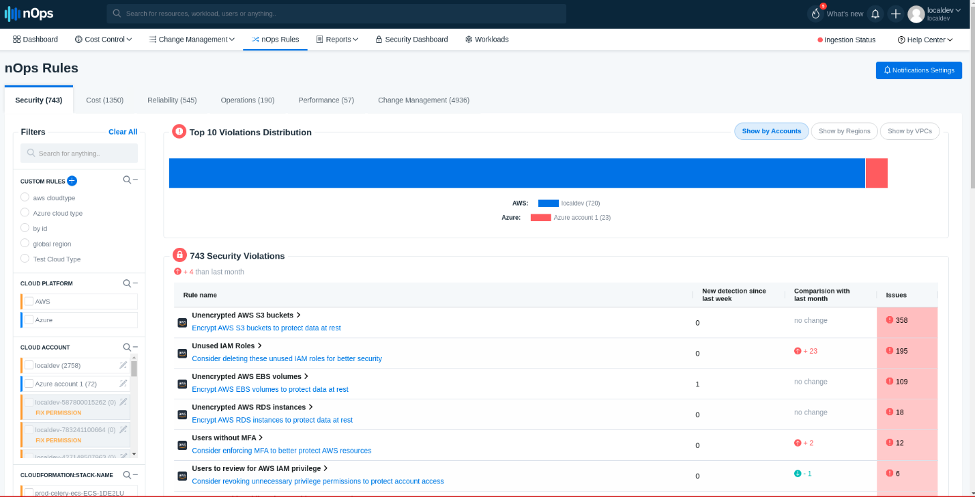Viewport: 977px width, 497px height.
Task: Click the notifications bell in top bar
Action: tap(876, 14)
